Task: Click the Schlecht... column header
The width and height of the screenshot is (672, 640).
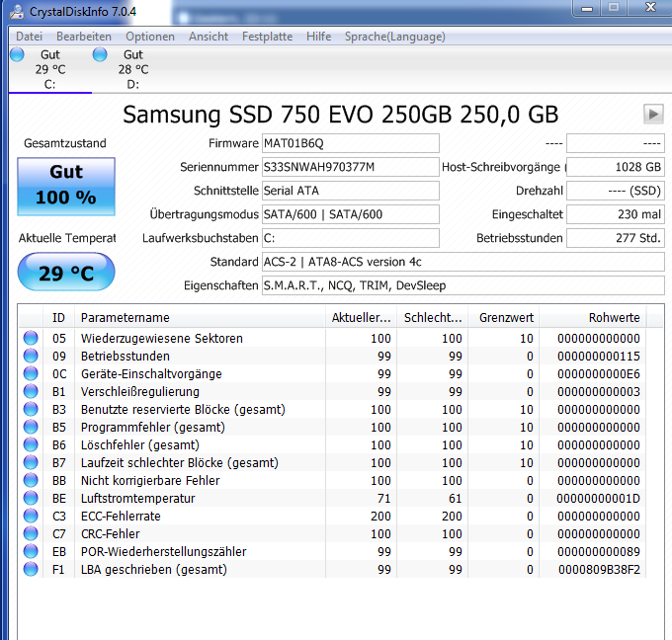Action: [433, 317]
